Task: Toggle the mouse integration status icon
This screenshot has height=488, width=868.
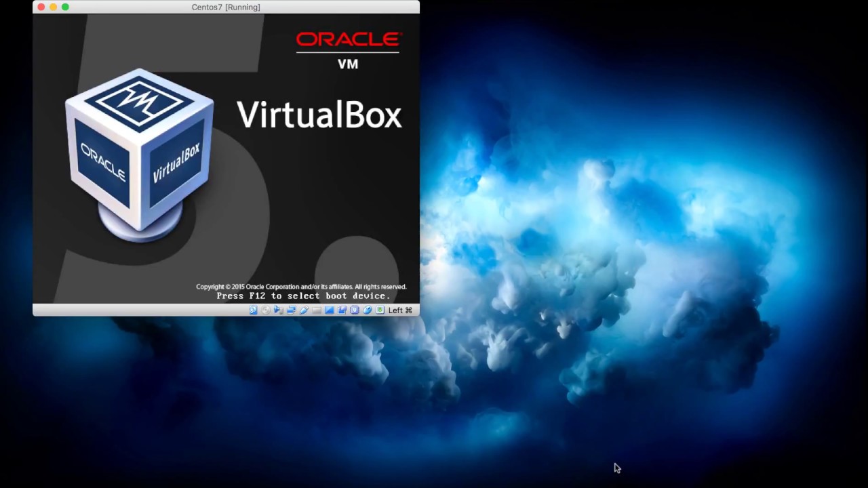Action: (x=368, y=310)
